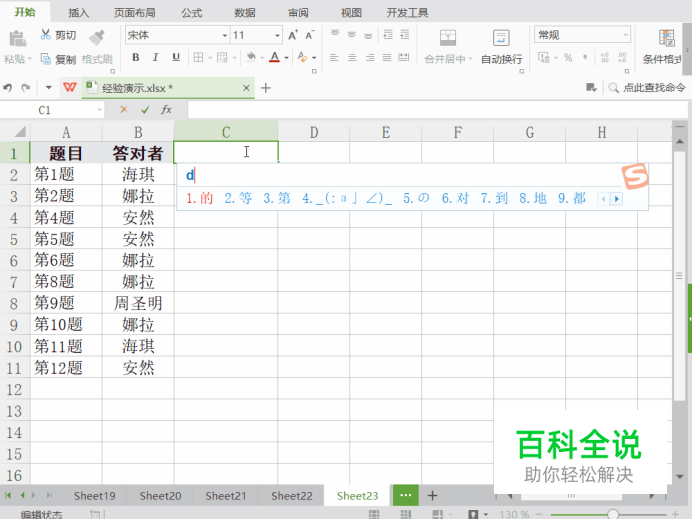The image size is (692, 519).
Task: Click the vertical scrollbar down arrow
Action: tap(680, 477)
